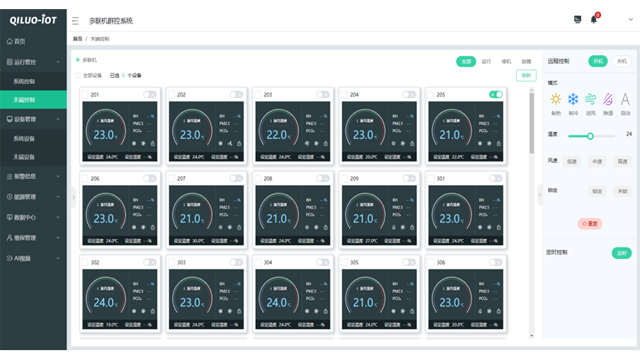Check the checkbox for unit 202
This screenshot has width=640, height=360.
(x=171, y=95)
